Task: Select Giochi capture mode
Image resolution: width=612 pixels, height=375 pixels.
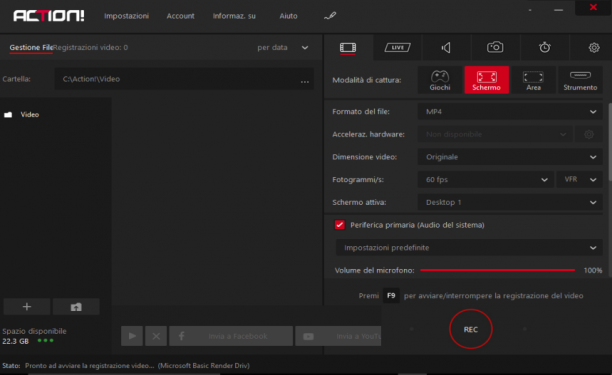Action: tap(440, 80)
